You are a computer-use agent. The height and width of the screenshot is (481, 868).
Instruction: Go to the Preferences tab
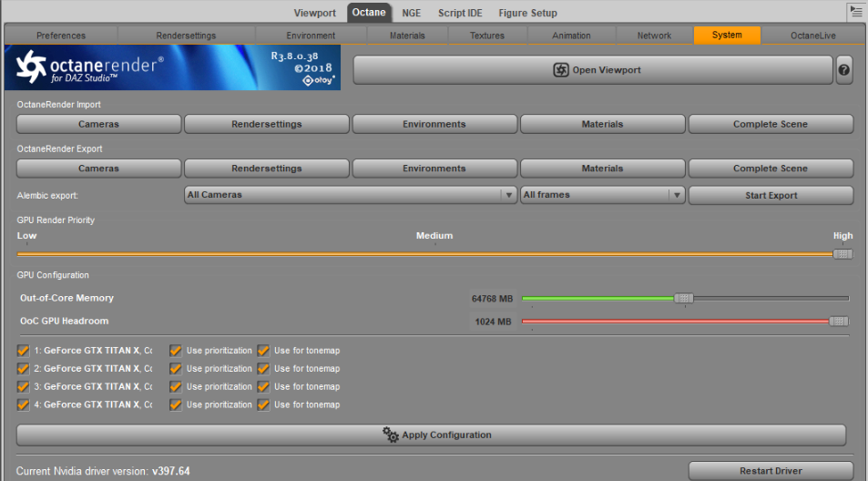61,36
